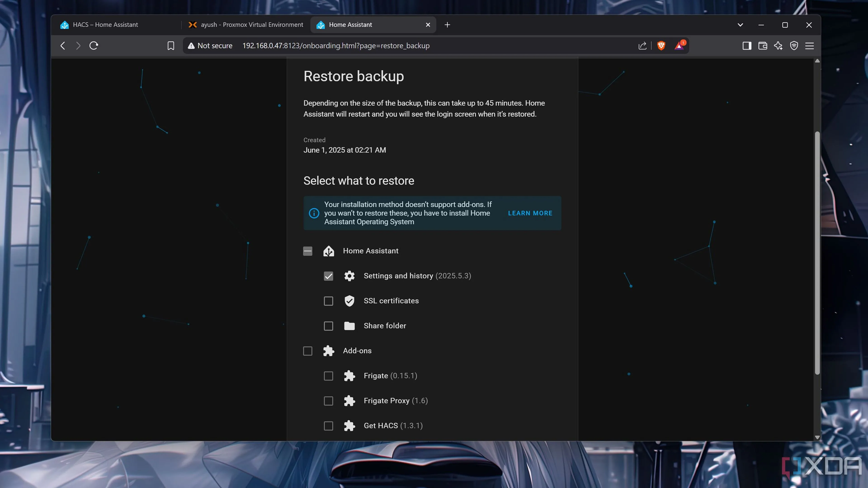Switch to the HACS – Home Assistant tab
This screenshot has width=868, height=488.
105,25
